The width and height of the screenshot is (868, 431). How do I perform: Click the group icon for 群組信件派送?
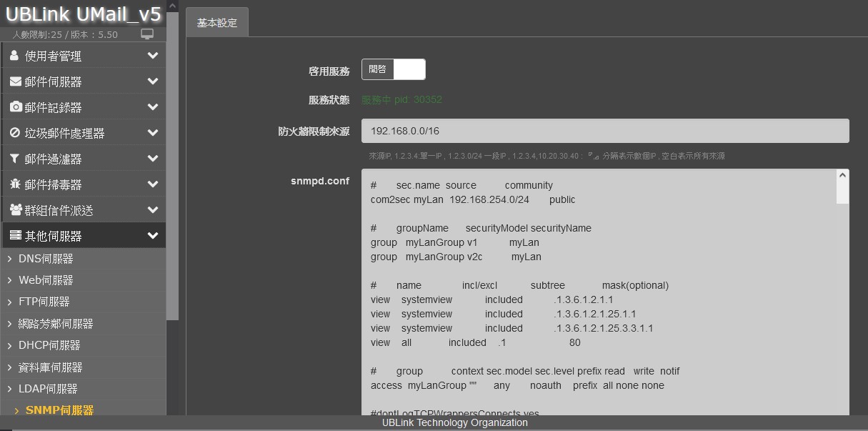(16, 210)
